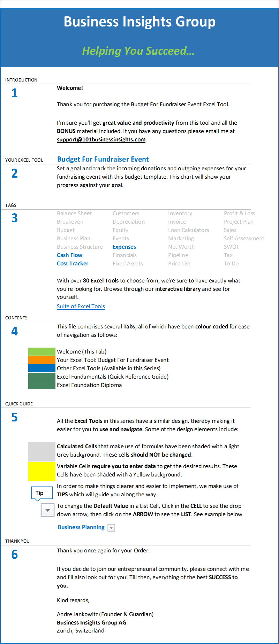
Task: Select the Business Planning list cell
Action: pos(81,527)
